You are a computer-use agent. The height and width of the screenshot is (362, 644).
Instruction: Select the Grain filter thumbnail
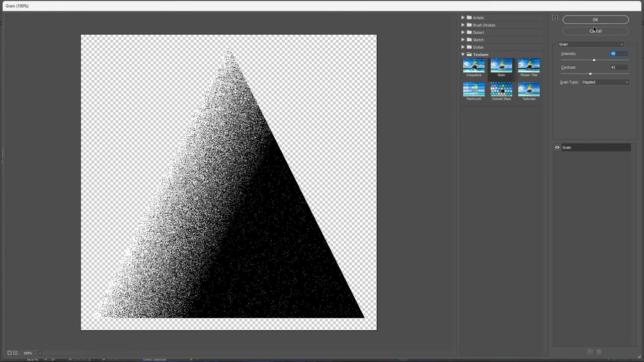click(501, 65)
